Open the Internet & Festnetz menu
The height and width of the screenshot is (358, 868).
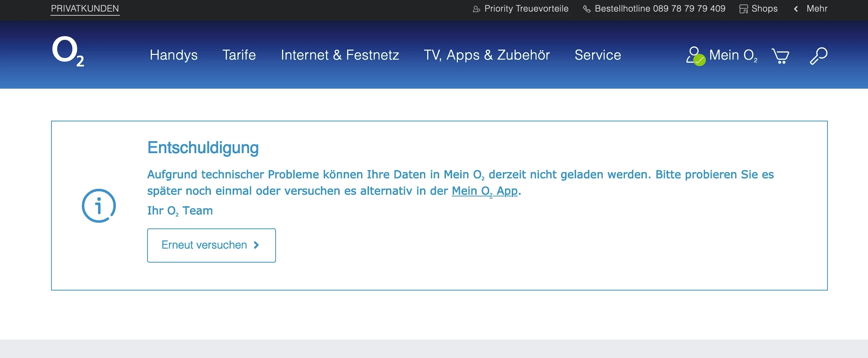(340, 55)
